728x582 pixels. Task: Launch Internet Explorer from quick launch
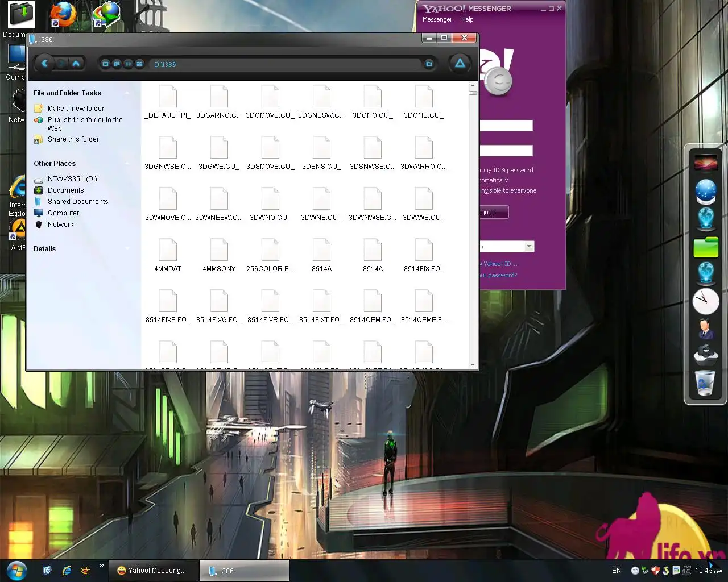tap(67, 571)
